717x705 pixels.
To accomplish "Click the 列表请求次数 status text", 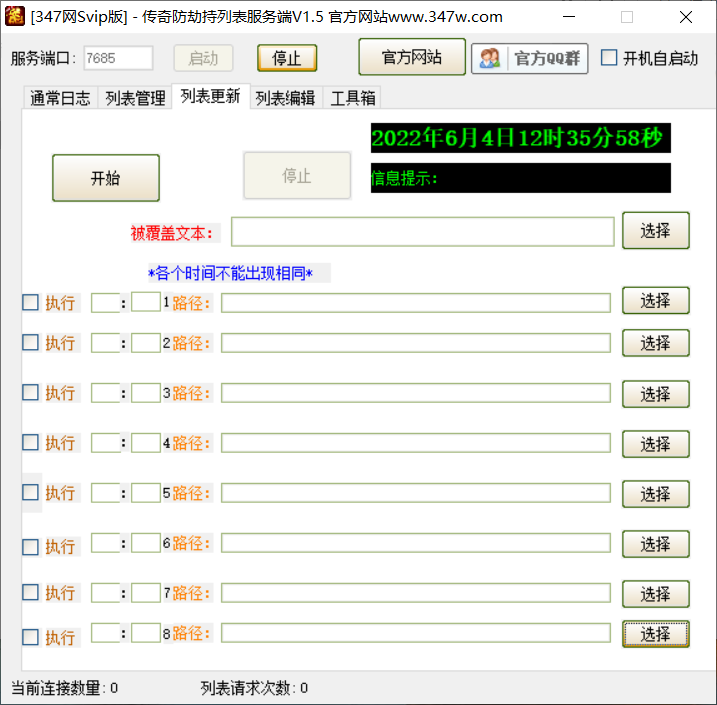I will click(254, 688).
